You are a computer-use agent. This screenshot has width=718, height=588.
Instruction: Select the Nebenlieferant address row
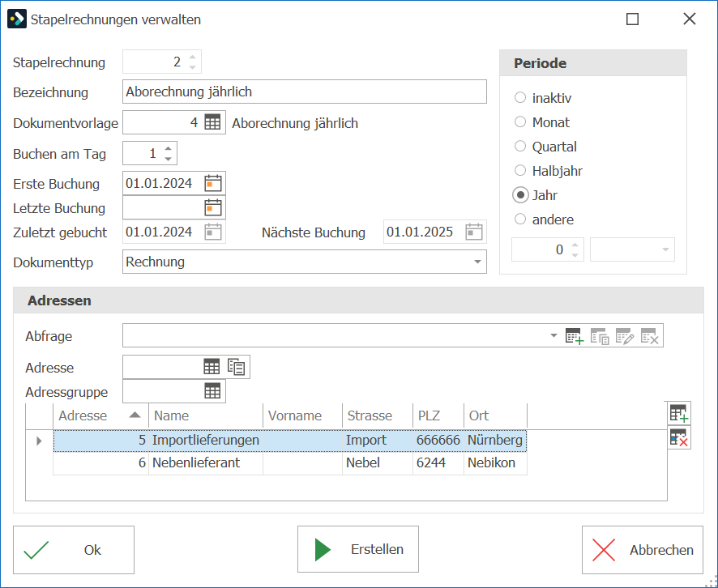[x=290, y=462]
